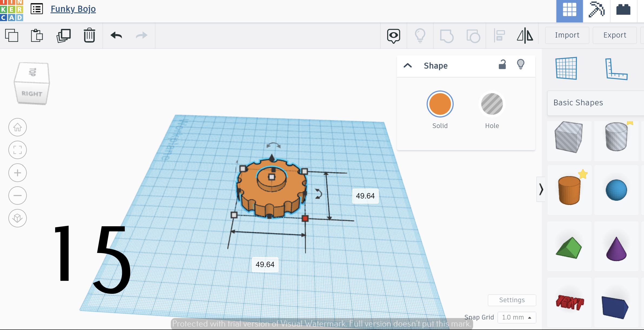This screenshot has height=330, width=644.
Task: Select the Workplane tool icon
Action: pyautogui.click(x=566, y=68)
